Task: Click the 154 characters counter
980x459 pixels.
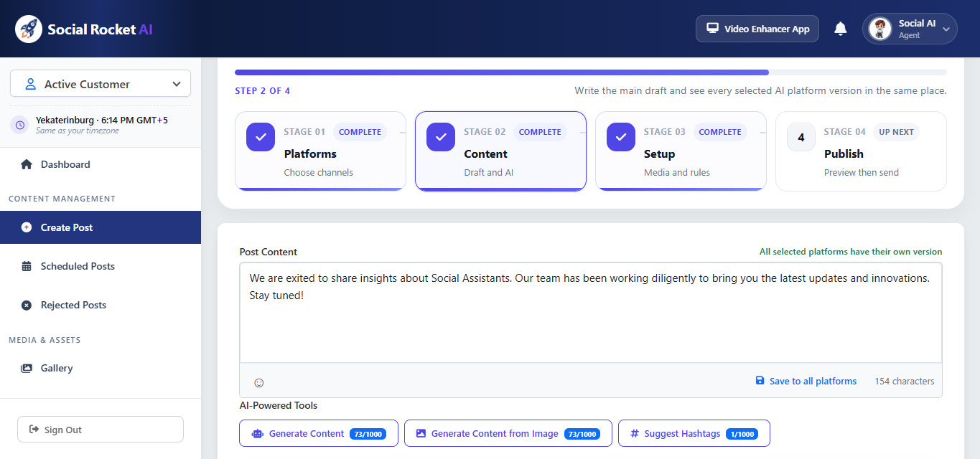Action: pos(905,381)
